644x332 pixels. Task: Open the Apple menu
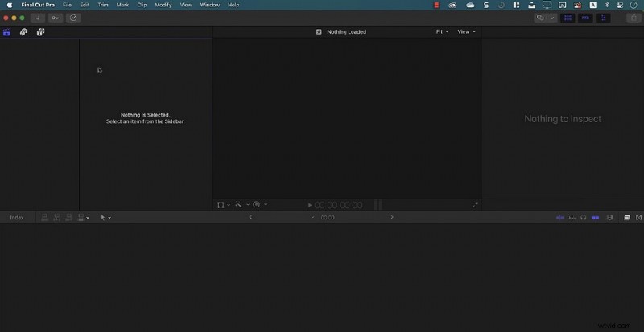tap(10, 5)
